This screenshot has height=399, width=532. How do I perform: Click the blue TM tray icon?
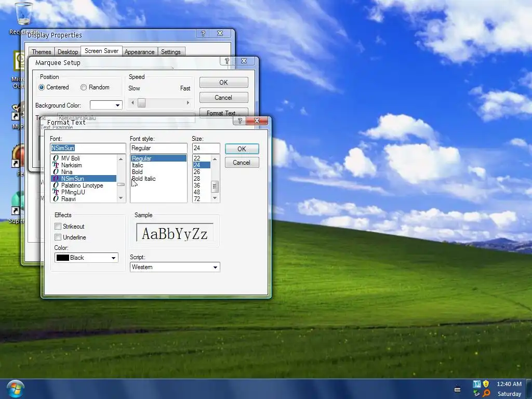pos(477,384)
